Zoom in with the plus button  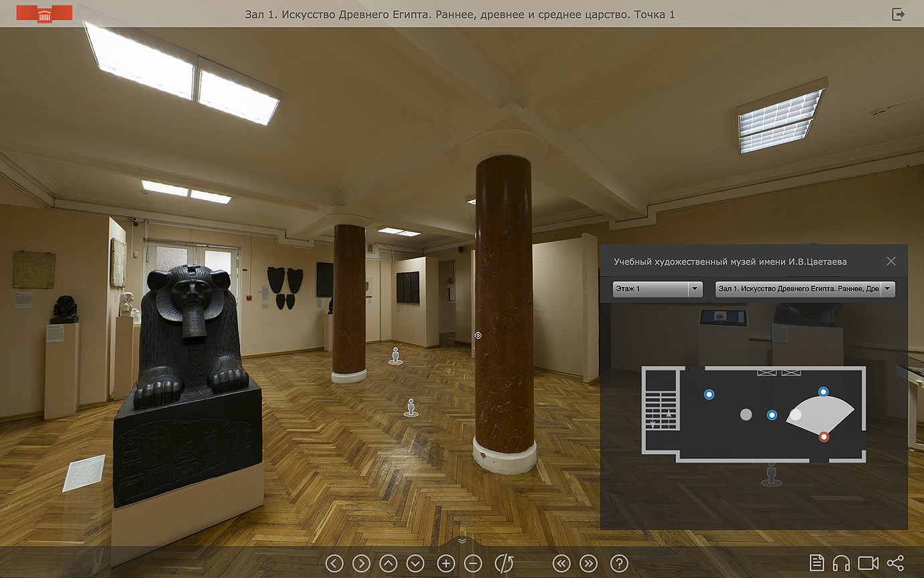click(x=446, y=563)
